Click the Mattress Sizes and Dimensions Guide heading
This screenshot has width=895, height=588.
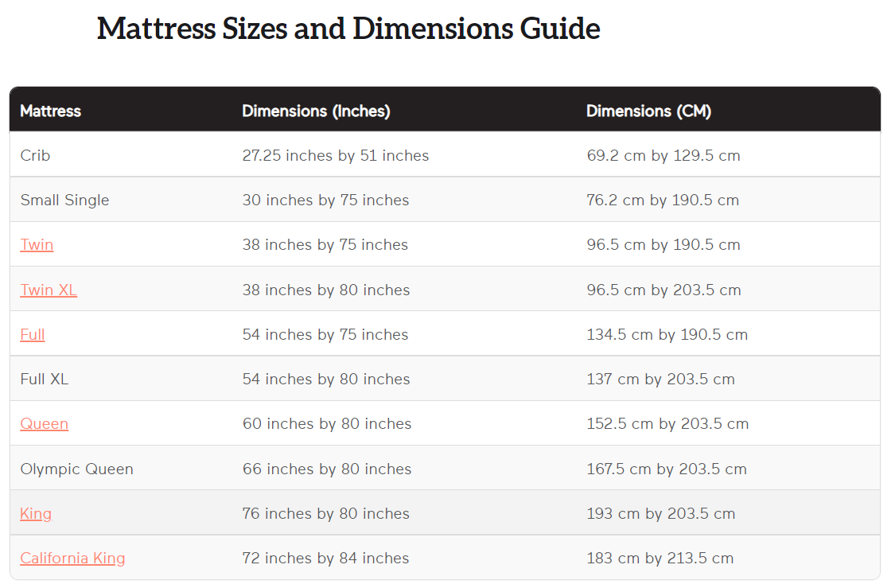tap(348, 29)
